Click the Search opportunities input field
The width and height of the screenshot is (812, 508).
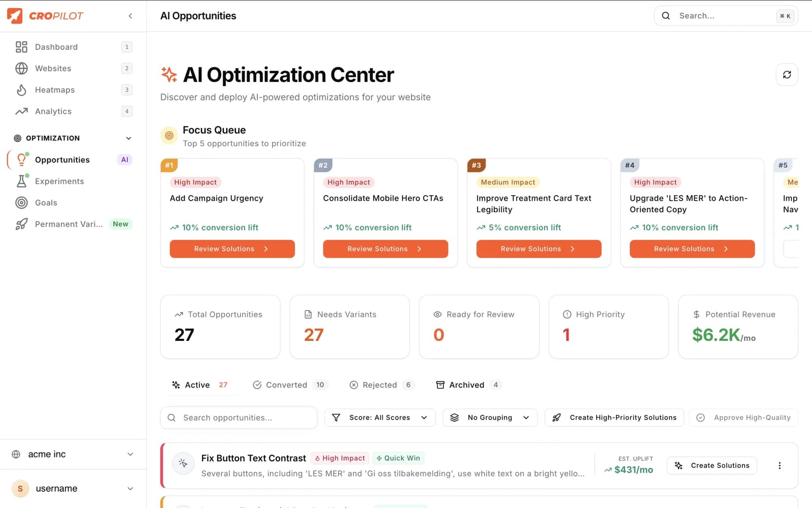click(x=238, y=417)
